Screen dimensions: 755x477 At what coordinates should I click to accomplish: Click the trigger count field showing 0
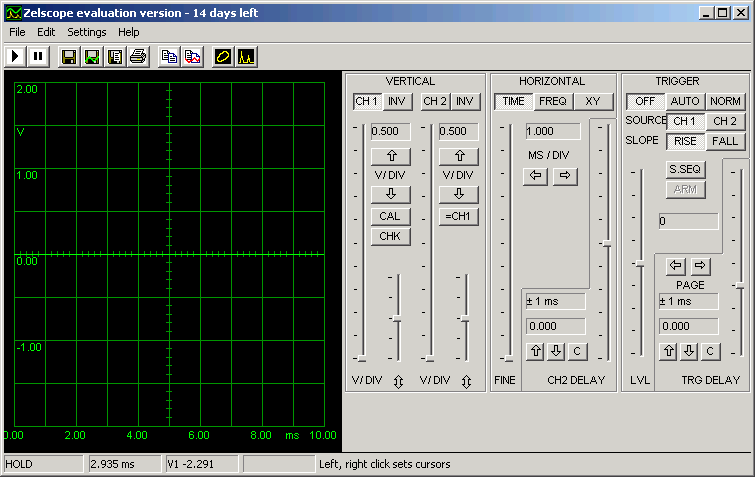coord(689,221)
